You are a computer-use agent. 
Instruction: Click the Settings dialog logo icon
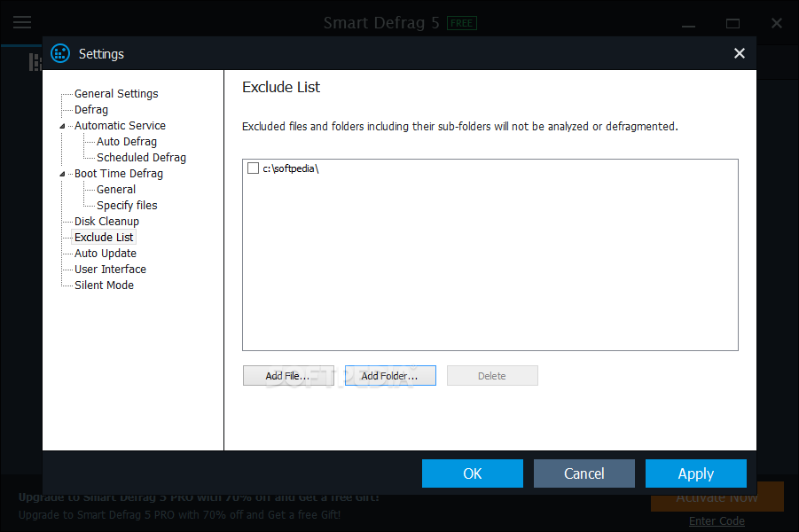[60, 53]
